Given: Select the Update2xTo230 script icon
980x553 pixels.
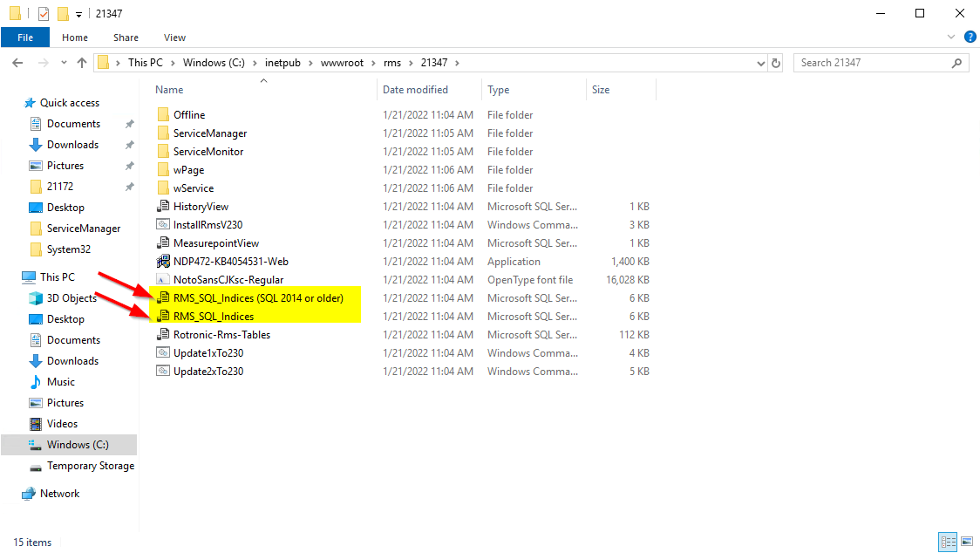Looking at the screenshot, I should [163, 371].
